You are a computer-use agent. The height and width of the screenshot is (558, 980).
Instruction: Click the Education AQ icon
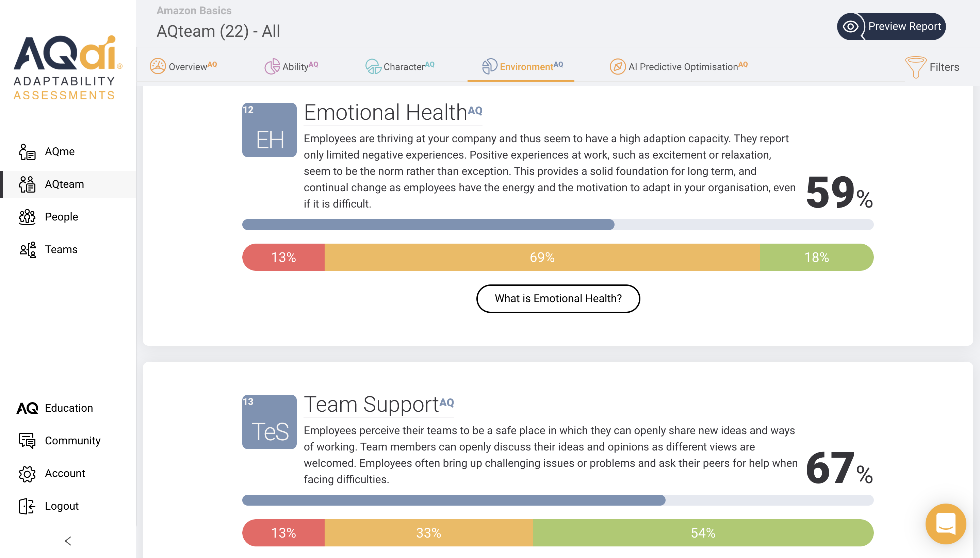click(27, 408)
